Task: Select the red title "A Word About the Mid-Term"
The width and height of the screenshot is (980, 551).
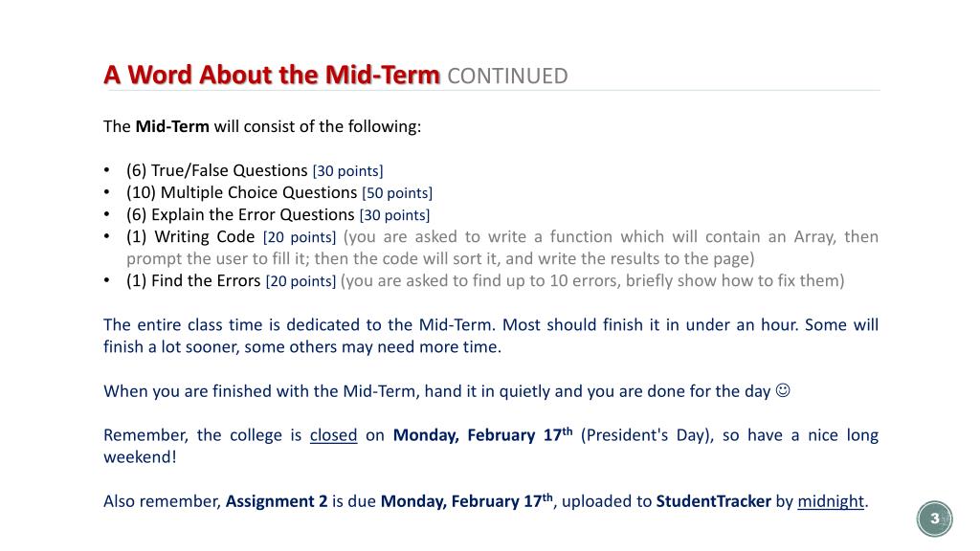Action: (x=272, y=75)
